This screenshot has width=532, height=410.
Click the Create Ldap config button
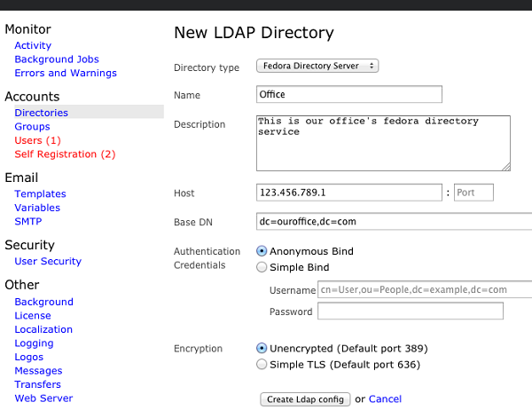pos(305,399)
